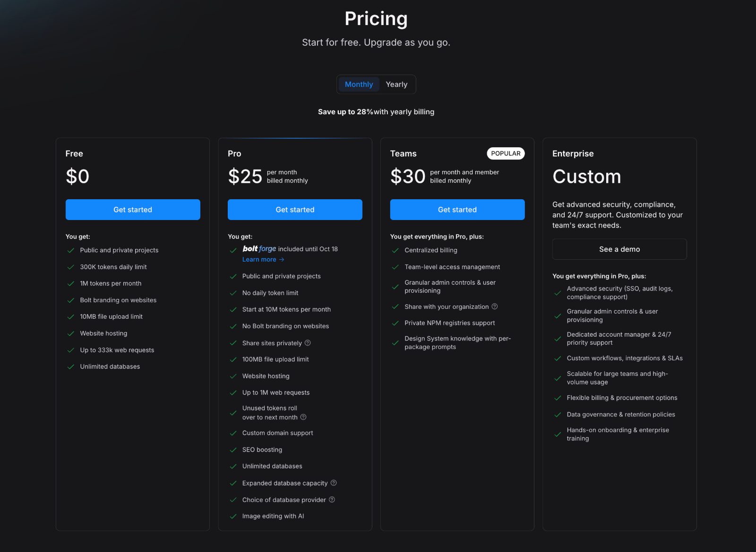The height and width of the screenshot is (552, 756).
Task: Click Get started on the Teams plan
Action: (457, 210)
